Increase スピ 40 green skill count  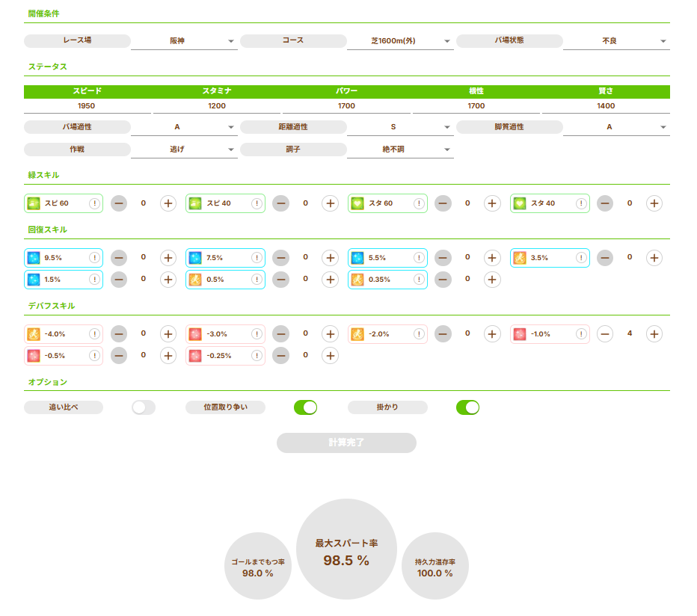click(330, 203)
